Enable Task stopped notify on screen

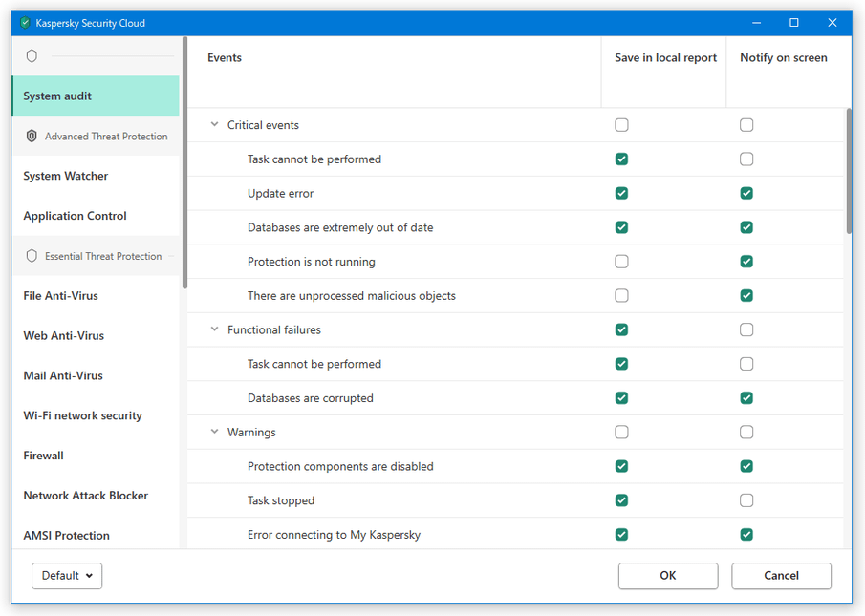pyautogui.click(x=746, y=500)
